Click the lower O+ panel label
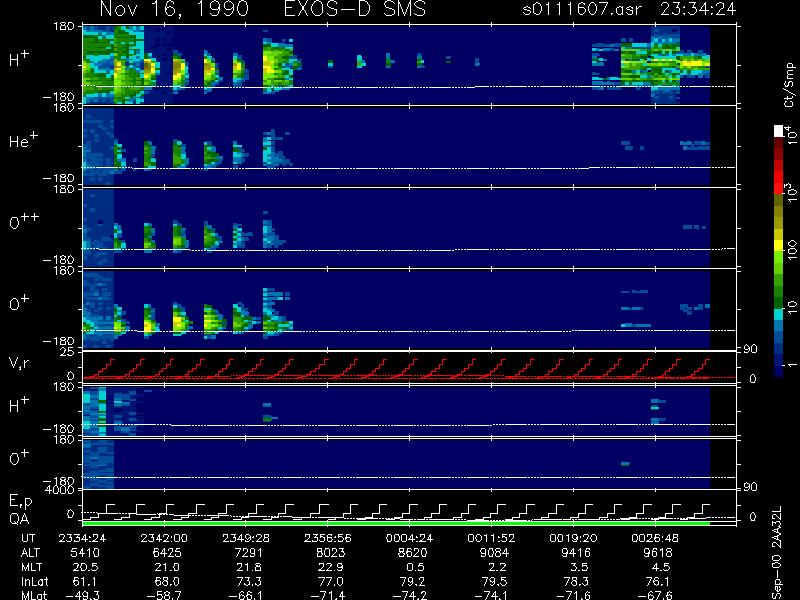Image resolution: width=800 pixels, height=600 pixels. (19, 458)
